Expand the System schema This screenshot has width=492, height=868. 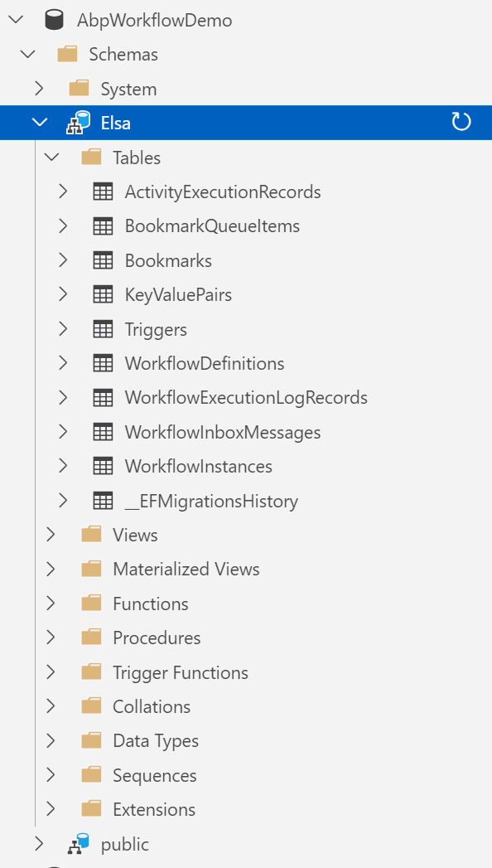39,88
